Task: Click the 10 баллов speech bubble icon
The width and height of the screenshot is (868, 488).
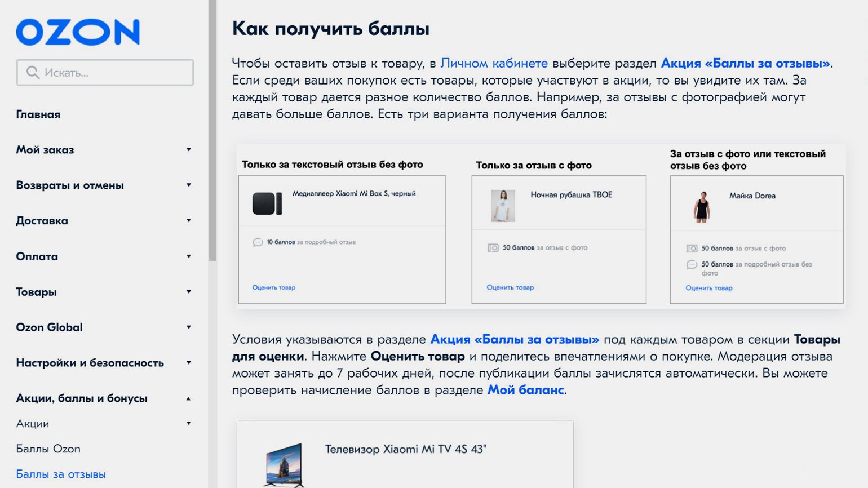Action: (x=258, y=242)
